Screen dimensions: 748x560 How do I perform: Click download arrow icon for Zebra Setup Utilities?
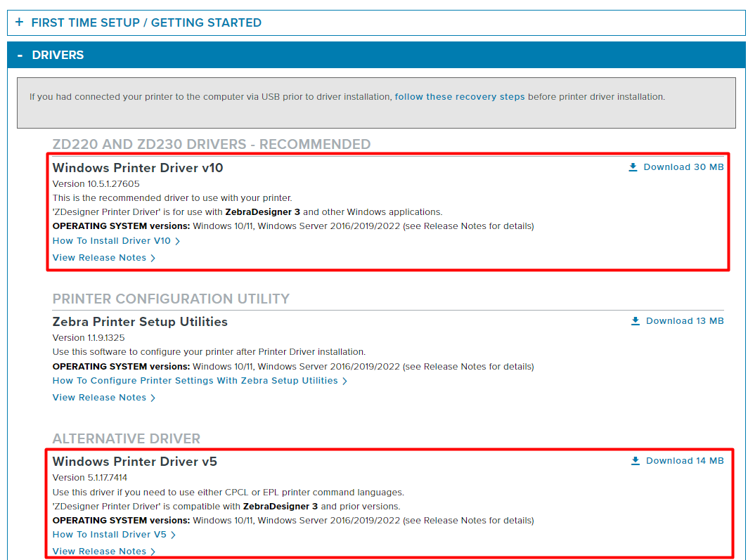635,321
